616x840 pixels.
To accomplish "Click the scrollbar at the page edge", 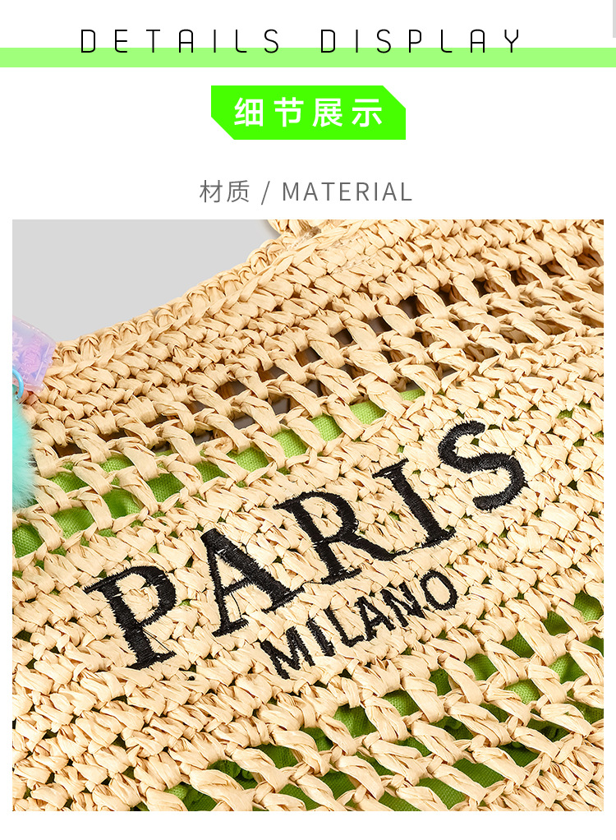I will pos(614,19).
